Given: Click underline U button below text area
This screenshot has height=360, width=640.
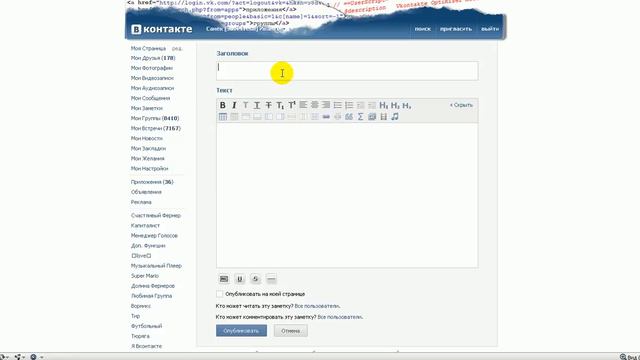Looking at the screenshot, I should pyautogui.click(x=240, y=279).
